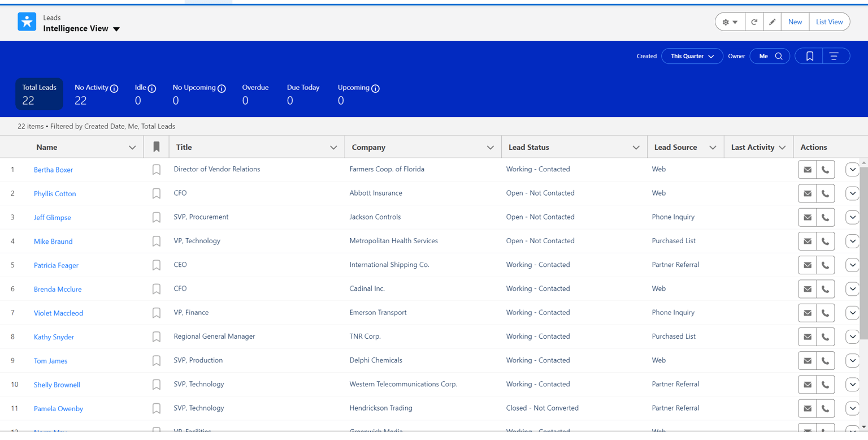Email Kathy Snyder
868x440 pixels.
click(x=808, y=337)
